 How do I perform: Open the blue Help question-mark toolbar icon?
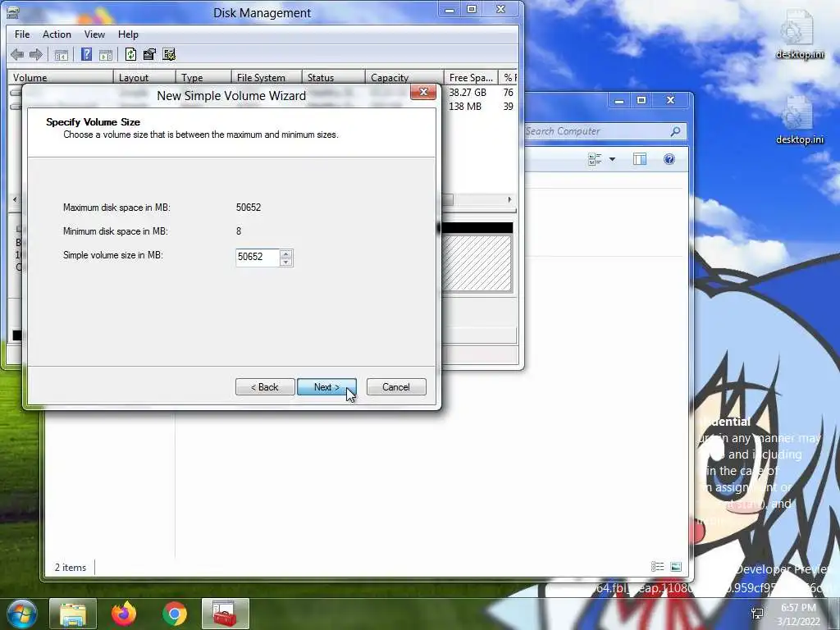click(86, 54)
